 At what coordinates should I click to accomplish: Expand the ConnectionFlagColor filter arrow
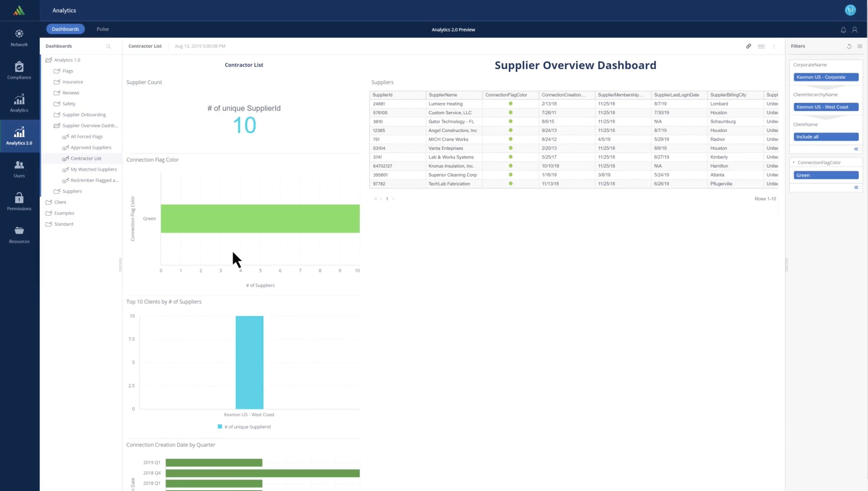tap(794, 163)
